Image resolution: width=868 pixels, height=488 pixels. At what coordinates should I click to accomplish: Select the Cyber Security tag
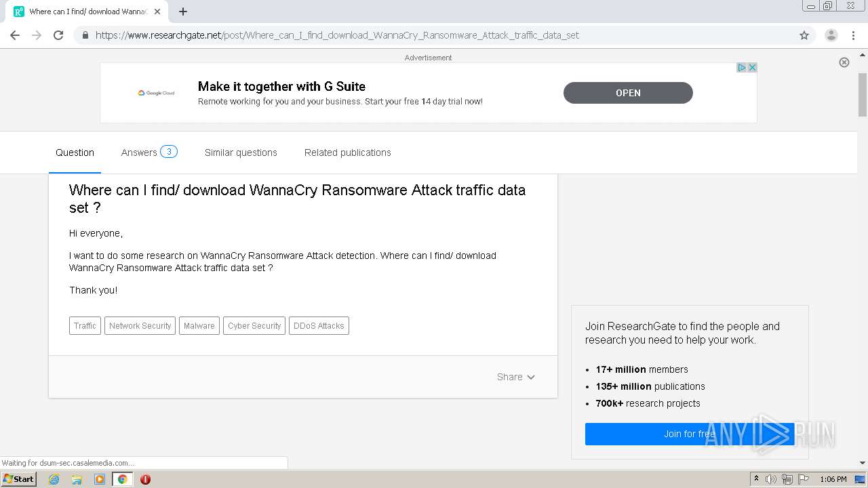(x=254, y=326)
